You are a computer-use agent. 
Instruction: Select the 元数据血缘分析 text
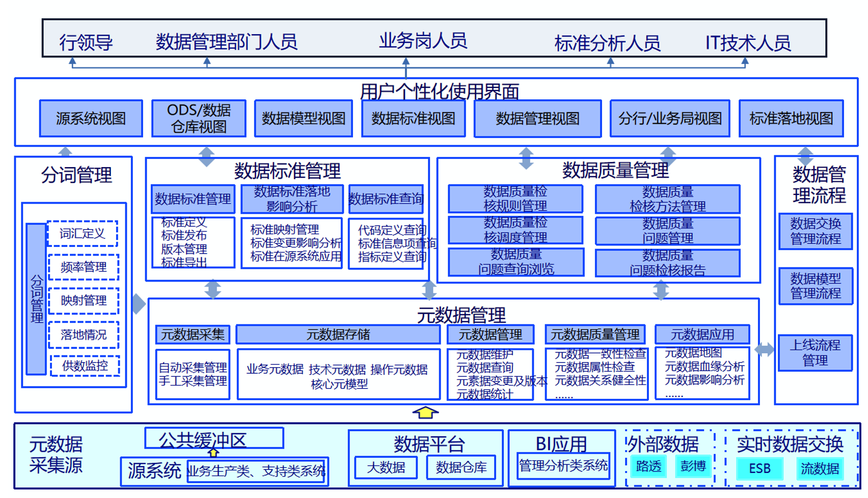[704, 367]
